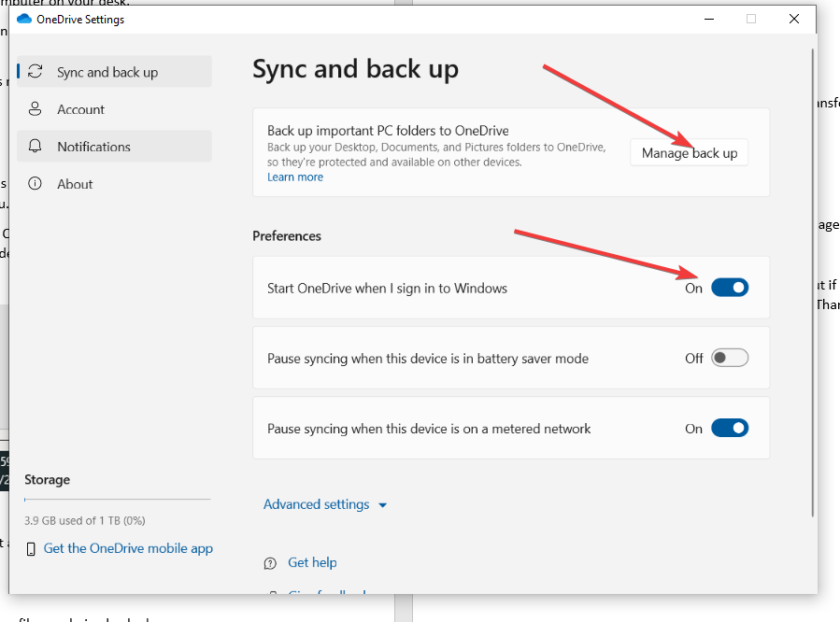Enable pause syncing in battery saver mode
Viewport: 840px width, 622px height.
pyautogui.click(x=730, y=359)
